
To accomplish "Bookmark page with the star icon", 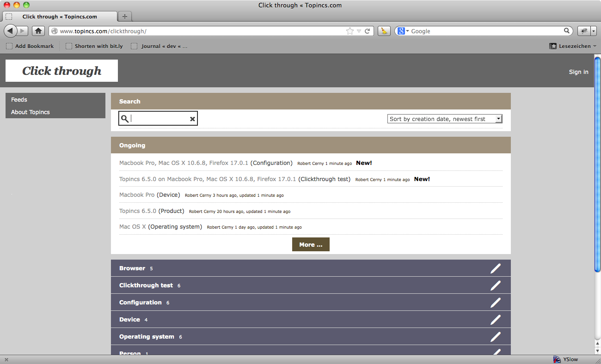I will pyautogui.click(x=350, y=31).
